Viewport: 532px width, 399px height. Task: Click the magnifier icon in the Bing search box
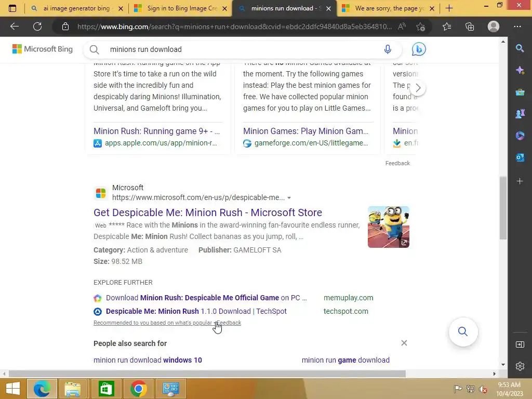coord(95,49)
